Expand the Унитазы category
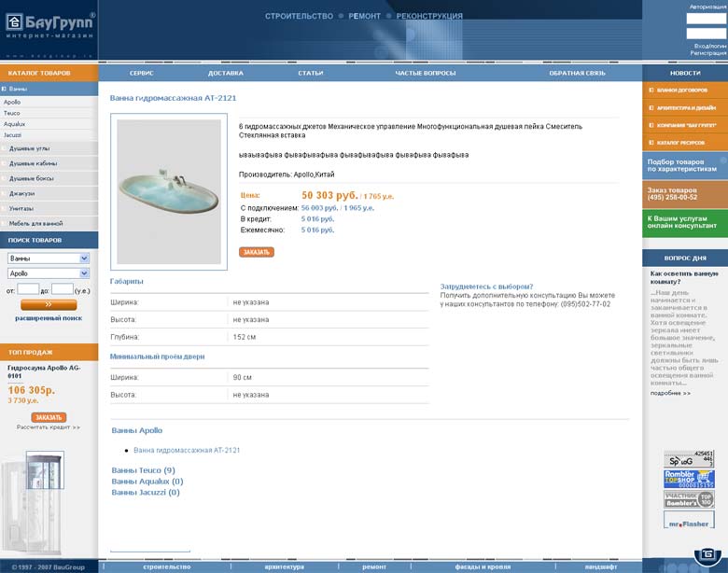The height and width of the screenshot is (573, 728). click(4, 208)
